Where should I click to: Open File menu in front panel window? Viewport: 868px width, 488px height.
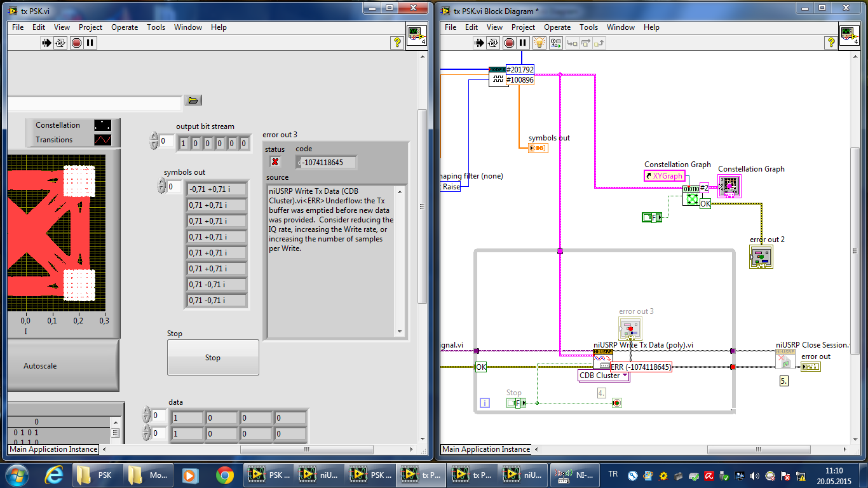click(x=18, y=27)
